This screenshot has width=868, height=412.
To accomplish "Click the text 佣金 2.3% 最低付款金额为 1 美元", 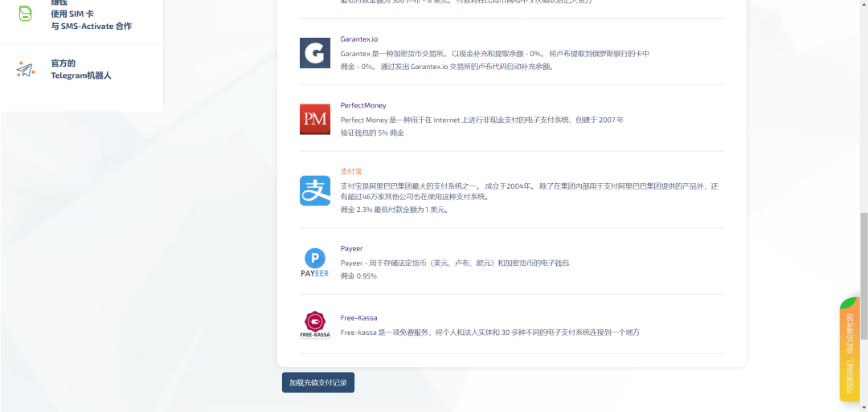I will tap(394, 210).
